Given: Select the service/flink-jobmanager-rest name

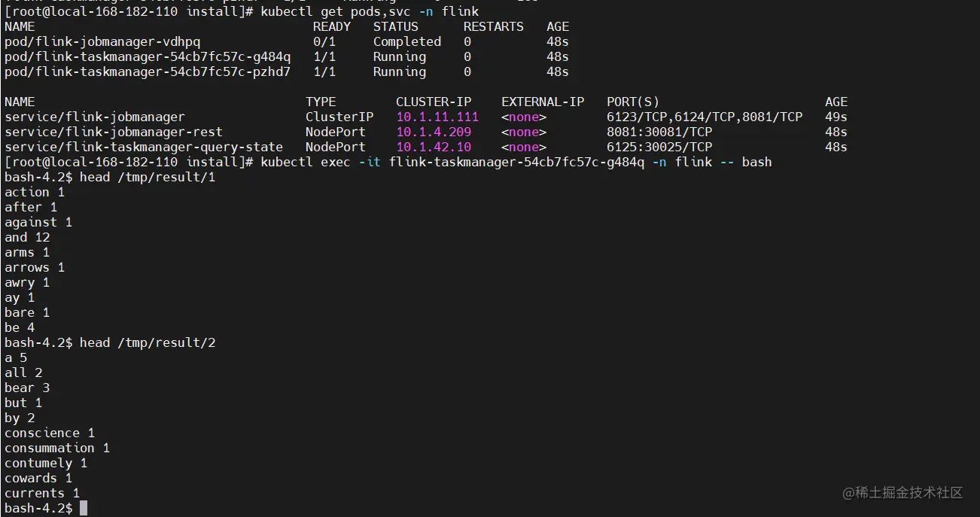Looking at the screenshot, I should click(114, 132).
